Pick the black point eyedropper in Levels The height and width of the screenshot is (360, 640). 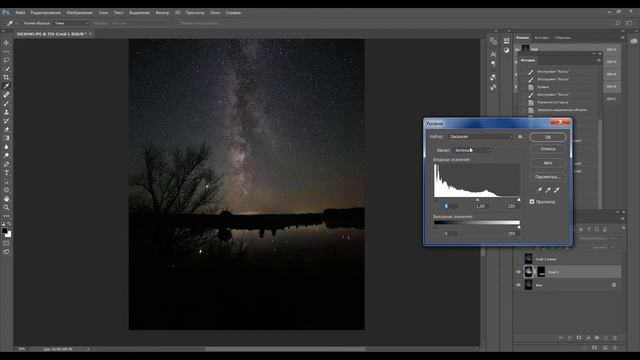pyautogui.click(x=539, y=190)
